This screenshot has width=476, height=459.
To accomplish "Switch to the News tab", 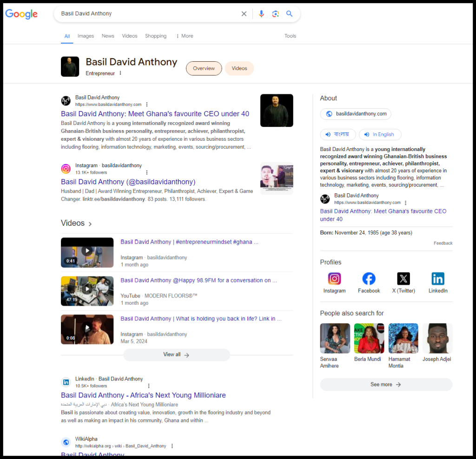I will (108, 36).
